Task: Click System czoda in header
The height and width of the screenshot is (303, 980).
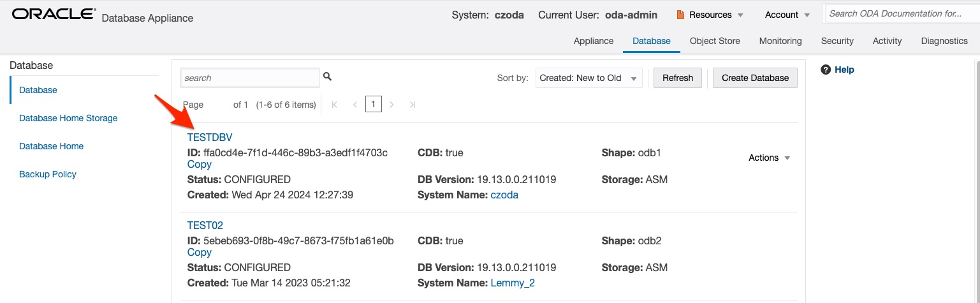Action: click(488, 15)
